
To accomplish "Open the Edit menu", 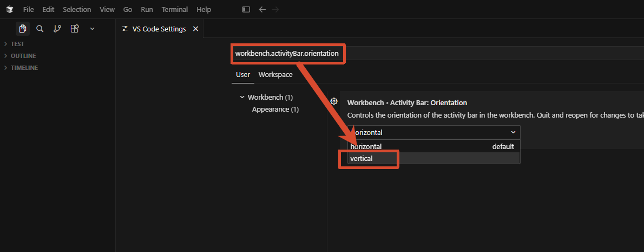I will click(x=49, y=9).
